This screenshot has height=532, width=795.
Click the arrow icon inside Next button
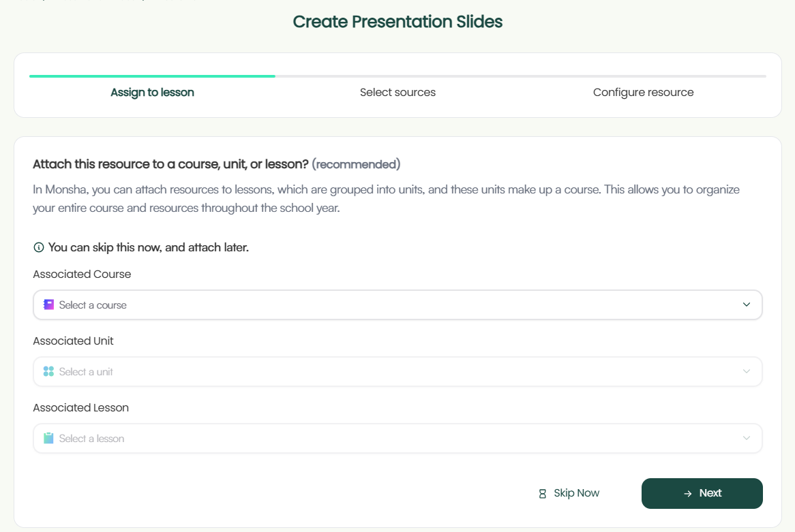[687, 493]
